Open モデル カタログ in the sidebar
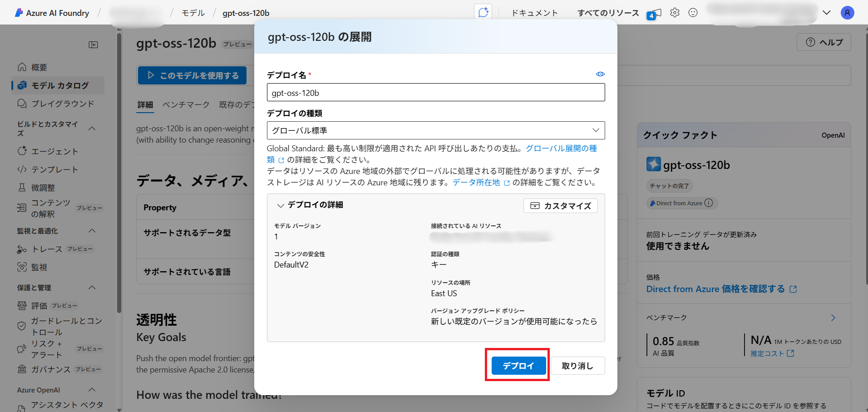Viewport: 868px width, 412px height. point(58,85)
